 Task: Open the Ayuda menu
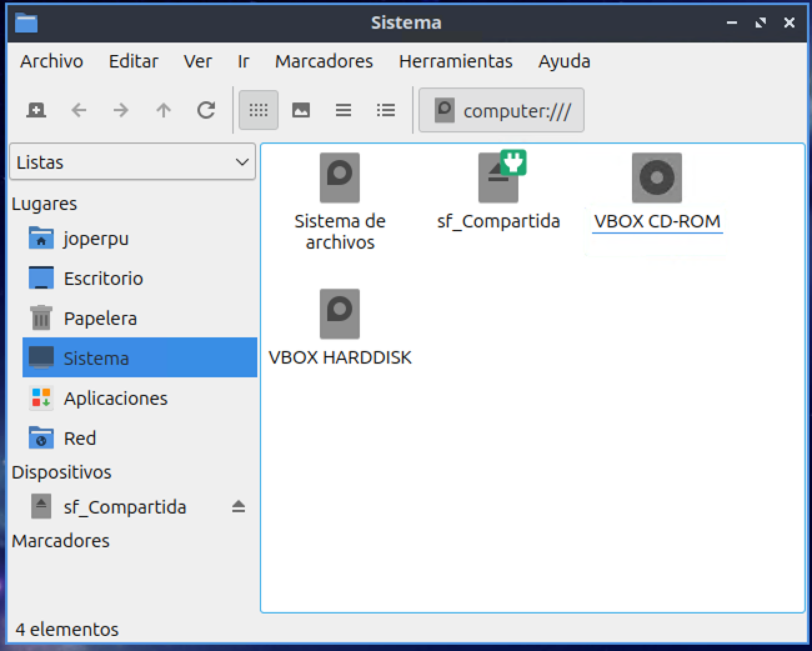(565, 61)
